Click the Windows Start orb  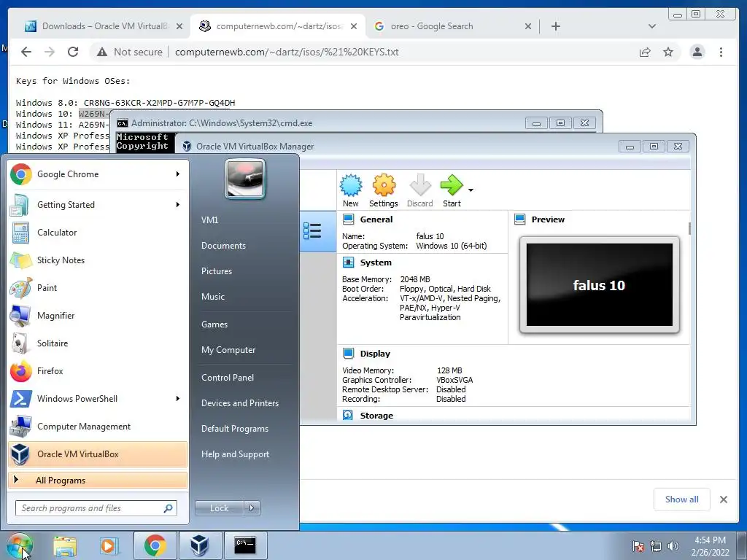pyautogui.click(x=19, y=545)
